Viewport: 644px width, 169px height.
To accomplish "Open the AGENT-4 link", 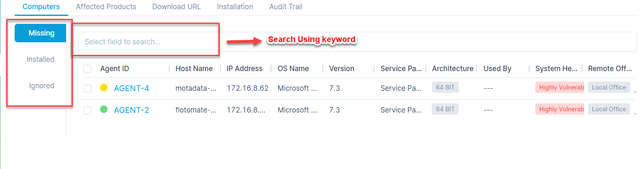I will pyautogui.click(x=131, y=88).
